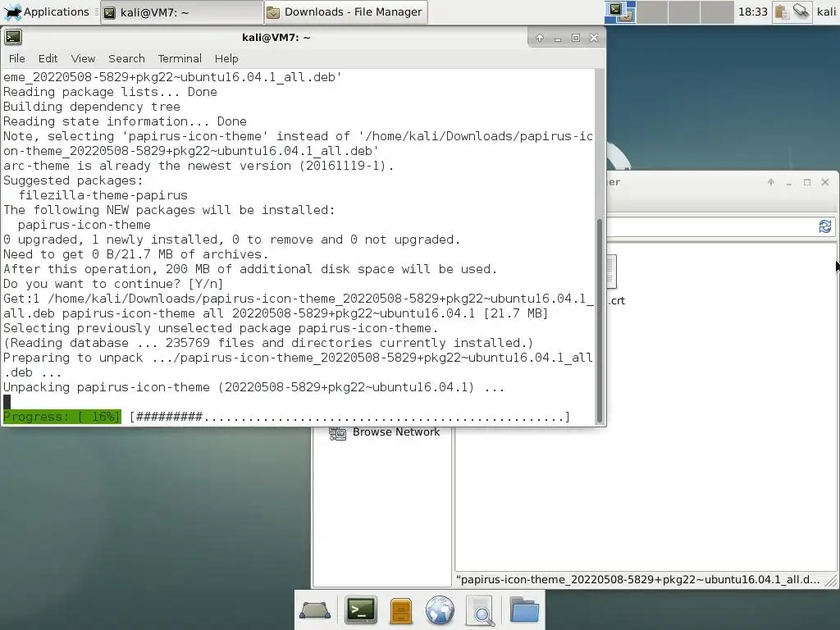Click the terminal window's title bar icon

[13, 38]
